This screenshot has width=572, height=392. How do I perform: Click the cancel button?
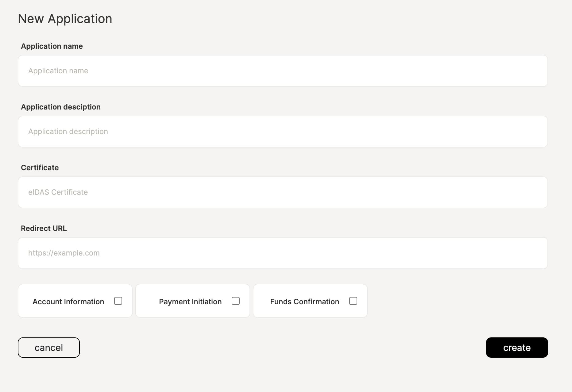(48, 348)
